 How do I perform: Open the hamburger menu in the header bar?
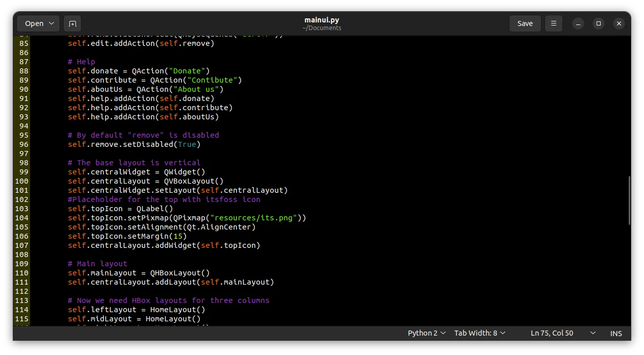553,23
